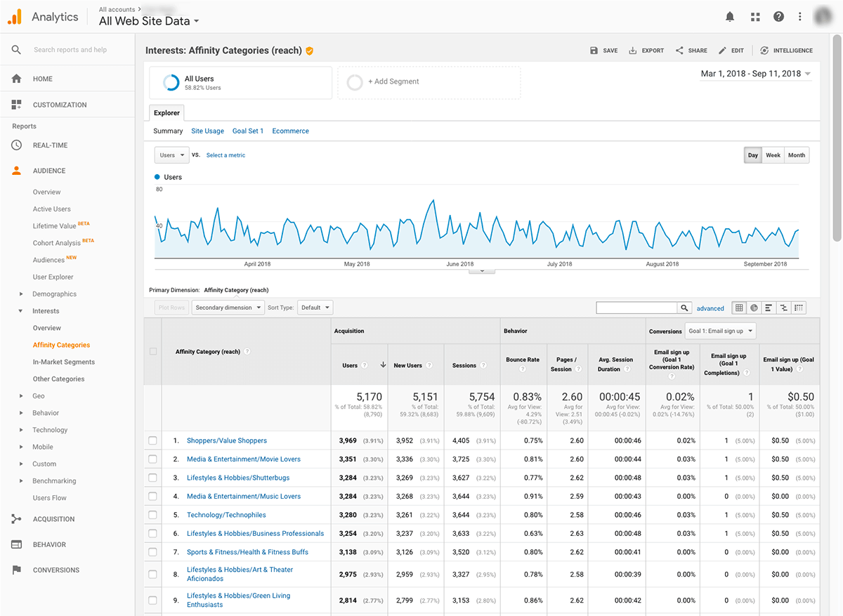Screen dimensions: 843x616
Task: Click the chart collapse handle below timeline
Action: pyautogui.click(x=482, y=271)
